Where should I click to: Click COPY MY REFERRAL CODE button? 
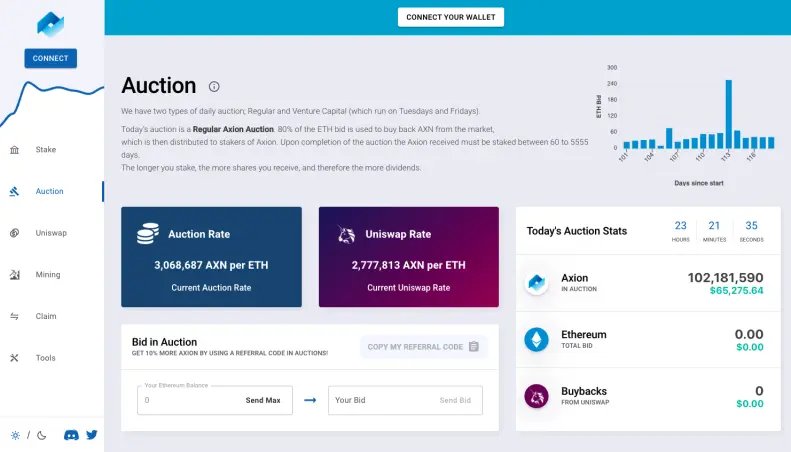[424, 347]
